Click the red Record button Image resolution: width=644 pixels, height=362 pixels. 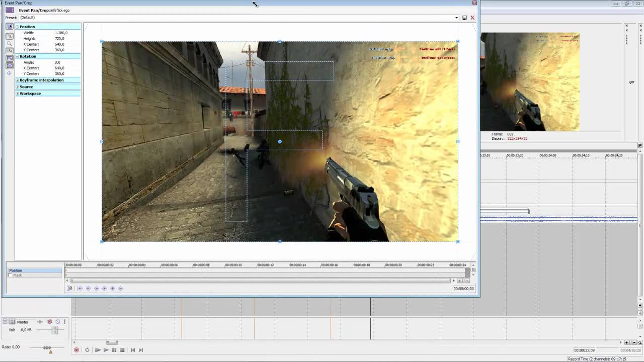76,350
